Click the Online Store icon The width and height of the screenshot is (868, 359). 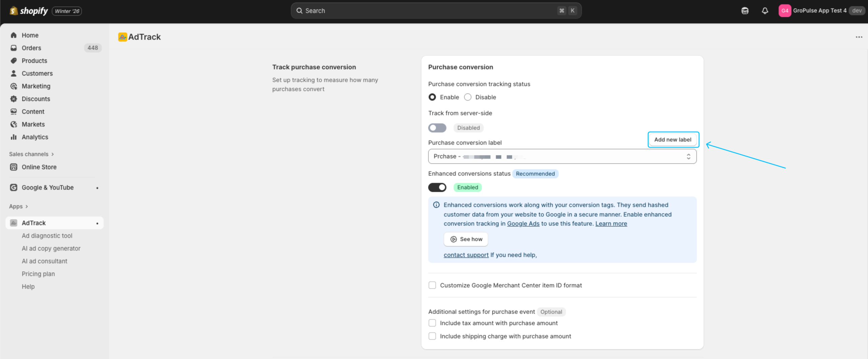(x=14, y=167)
